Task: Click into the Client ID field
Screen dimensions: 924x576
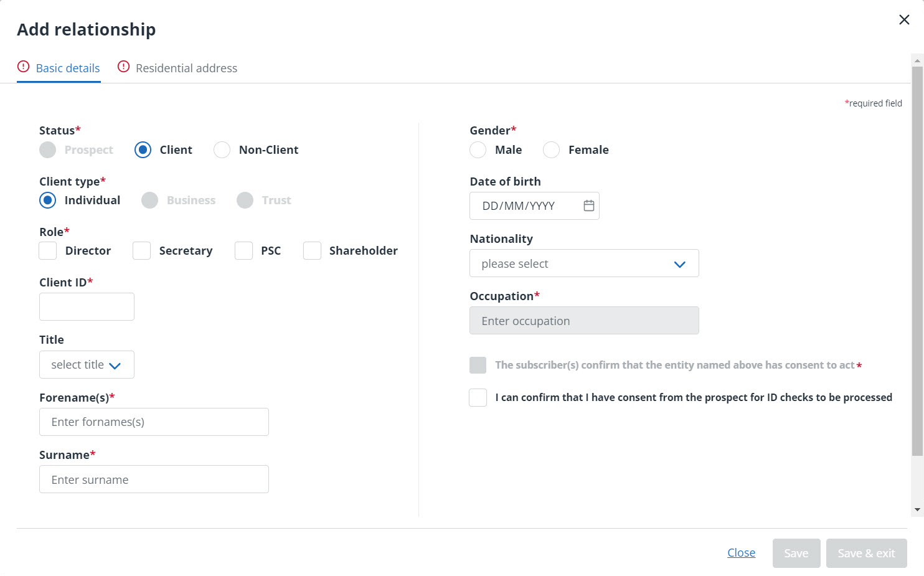Action: (x=87, y=307)
